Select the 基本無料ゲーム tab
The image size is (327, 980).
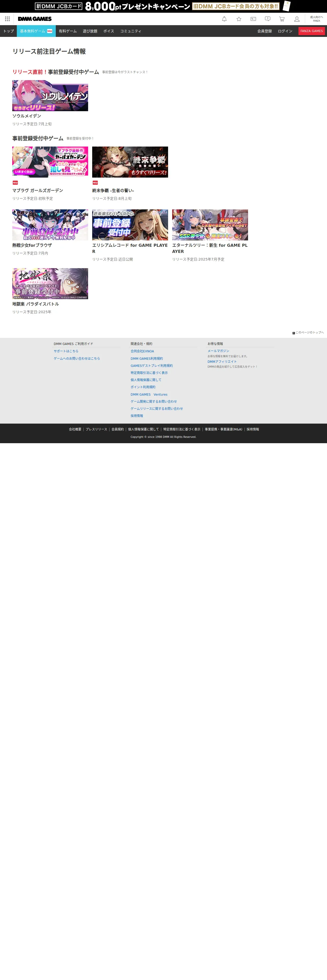[x=36, y=31]
